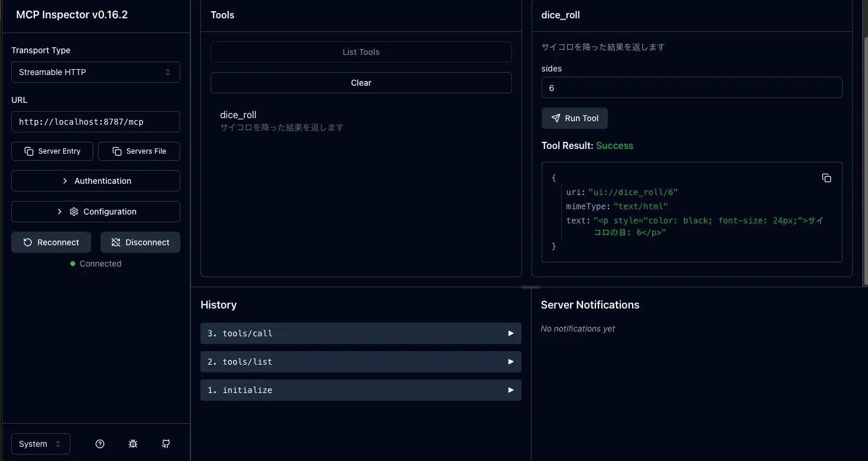
Task: Click the Connected status text
Action: pyautogui.click(x=101, y=264)
